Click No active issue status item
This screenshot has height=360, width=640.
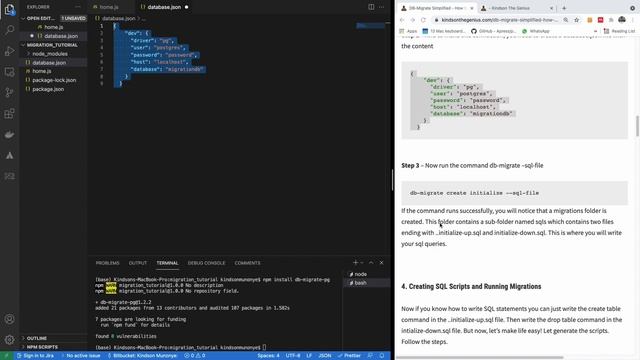click(x=80, y=356)
